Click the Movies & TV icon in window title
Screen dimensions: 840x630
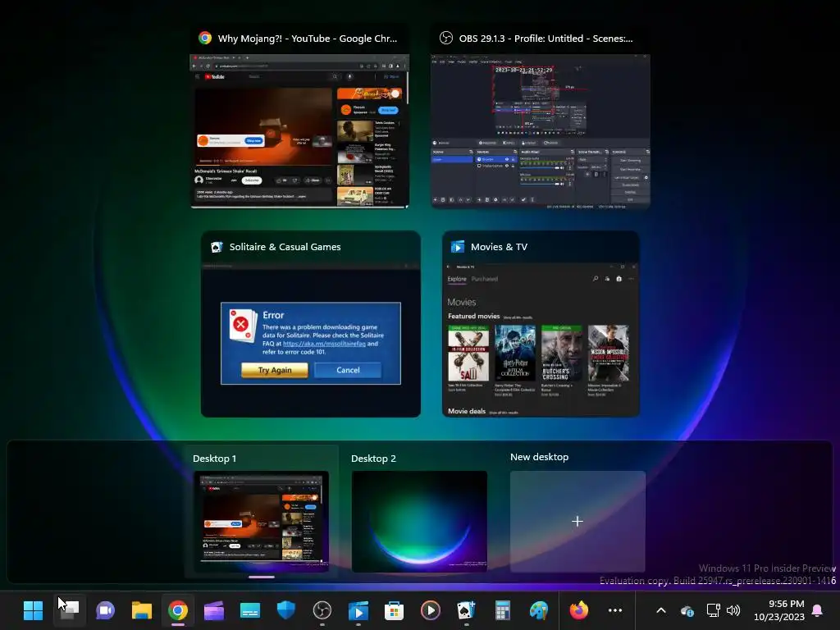(x=458, y=246)
